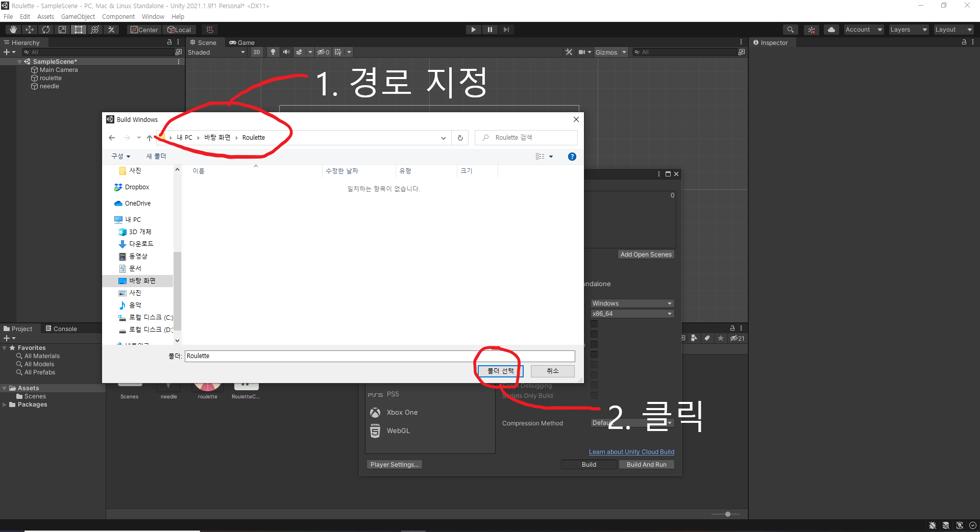Screen dimensions: 980x532
Task: Click the Play button
Action: tap(474, 30)
